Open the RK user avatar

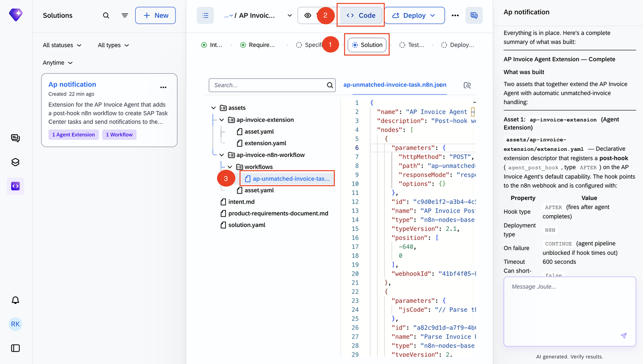pos(15,324)
